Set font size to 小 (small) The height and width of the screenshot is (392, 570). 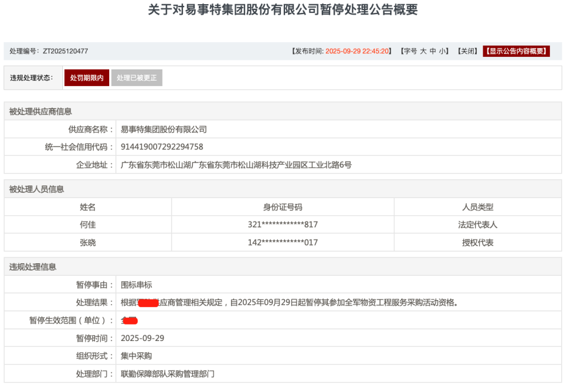tap(442, 52)
